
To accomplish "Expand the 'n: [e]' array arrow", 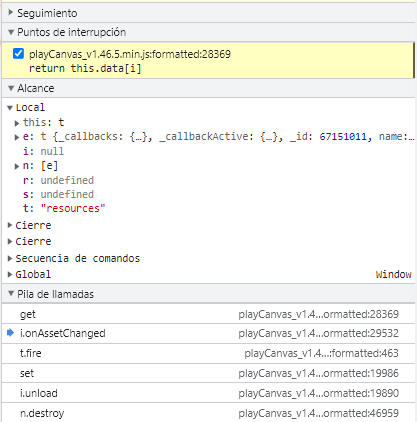I will (17, 166).
